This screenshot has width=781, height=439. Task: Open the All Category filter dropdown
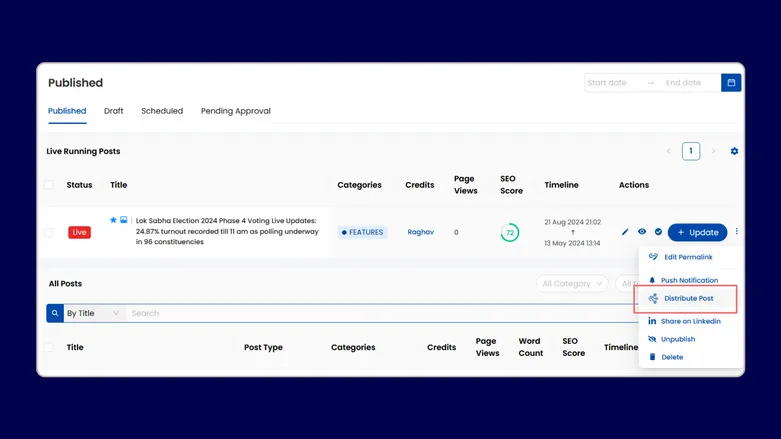(x=572, y=284)
